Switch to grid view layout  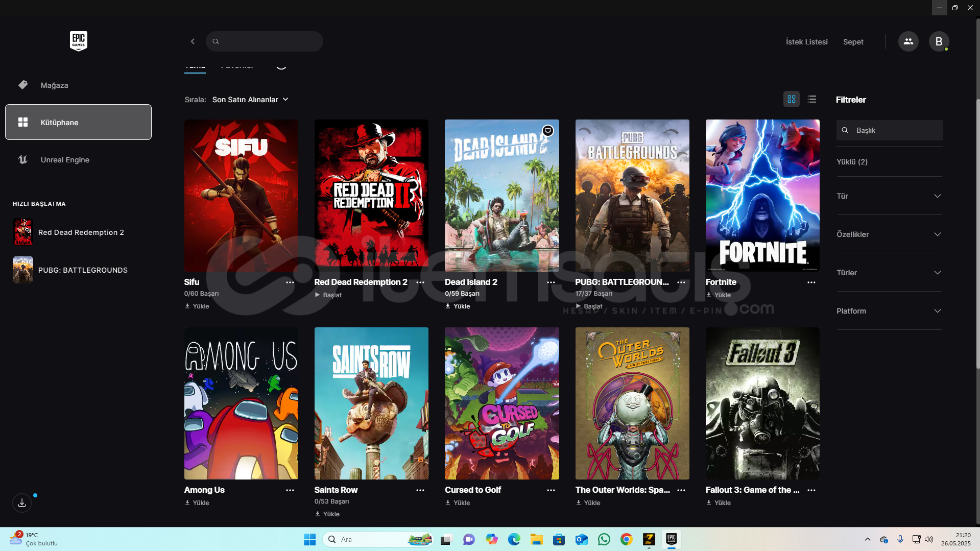click(791, 99)
